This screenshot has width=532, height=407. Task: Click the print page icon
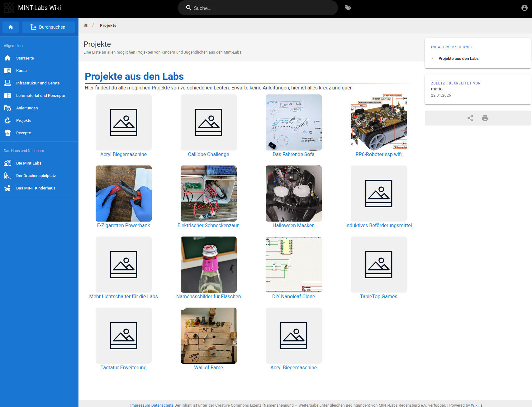pos(485,118)
